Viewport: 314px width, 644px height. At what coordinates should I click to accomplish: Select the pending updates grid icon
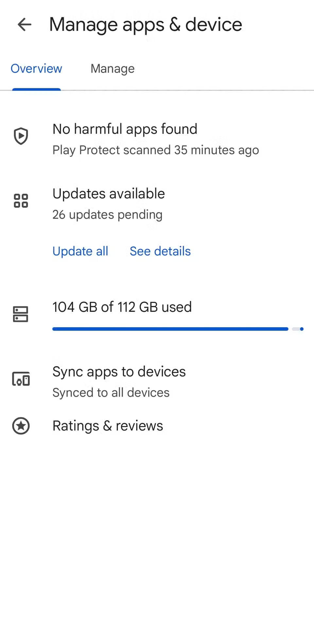click(21, 201)
